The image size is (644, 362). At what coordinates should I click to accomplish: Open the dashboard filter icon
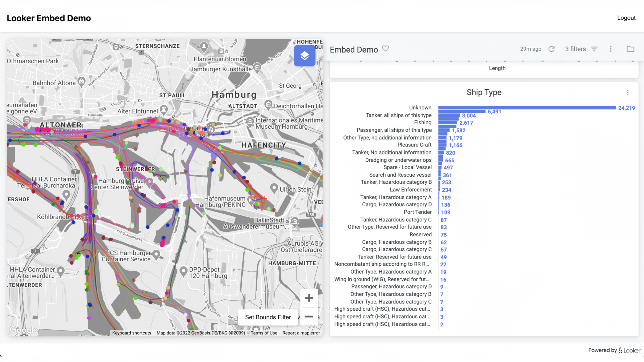[x=594, y=49]
